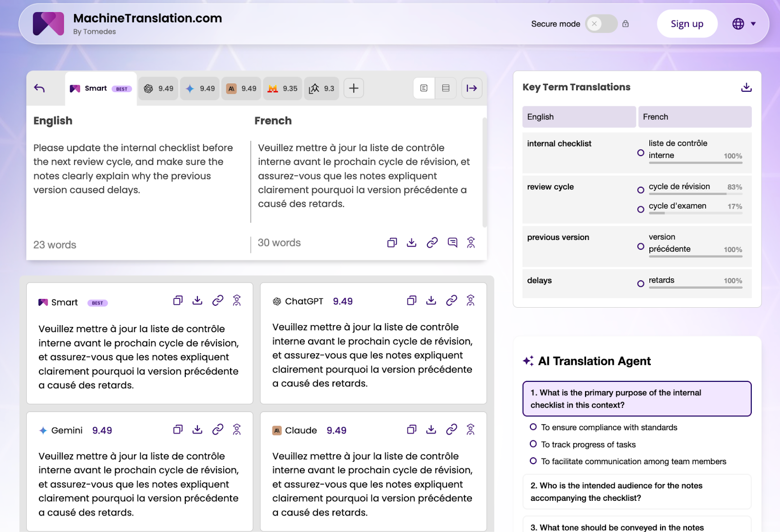Image resolution: width=780 pixels, height=532 pixels.
Task: Open the ChatGPT 9.49 tab
Action: coord(158,88)
